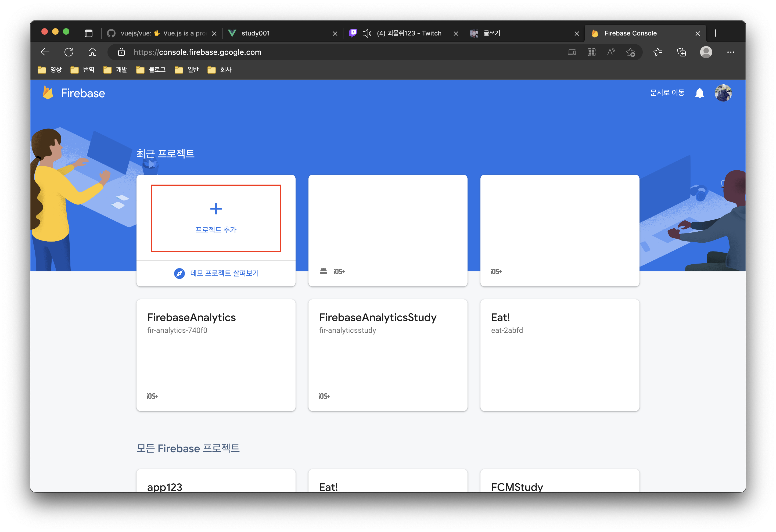Click the app available install icon
Image resolution: width=776 pixels, height=532 pixels.
click(x=572, y=52)
